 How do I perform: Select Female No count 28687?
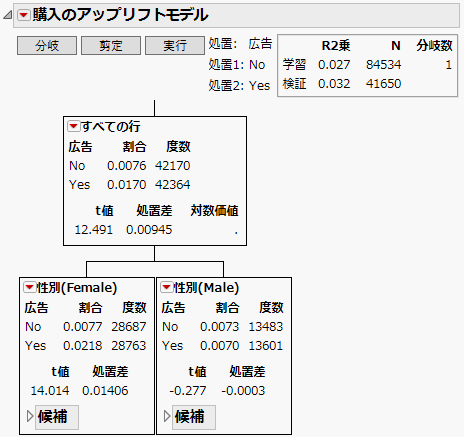[x=129, y=327]
